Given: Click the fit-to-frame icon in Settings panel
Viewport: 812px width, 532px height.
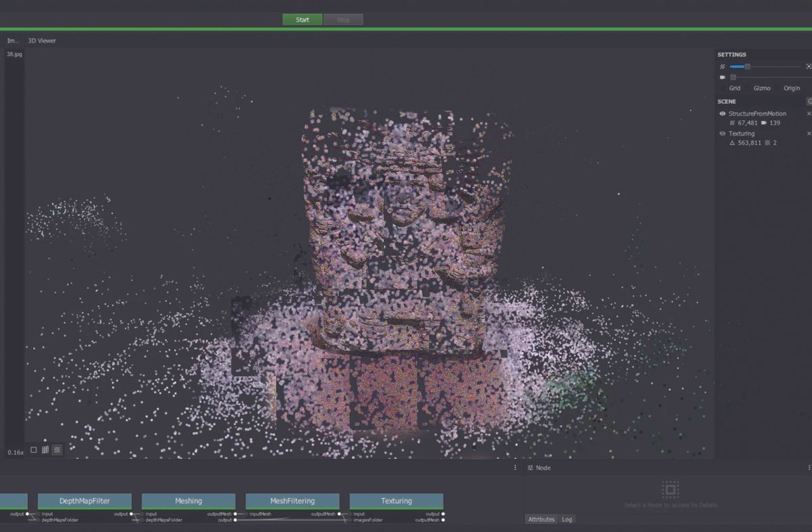Looking at the screenshot, I should [809, 67].
